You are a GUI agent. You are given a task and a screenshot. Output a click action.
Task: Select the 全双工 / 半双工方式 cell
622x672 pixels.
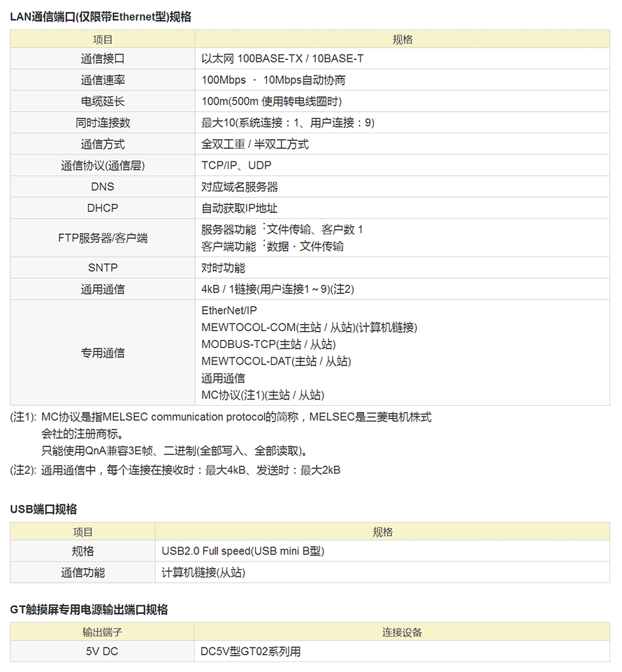(x=255, y=144)
